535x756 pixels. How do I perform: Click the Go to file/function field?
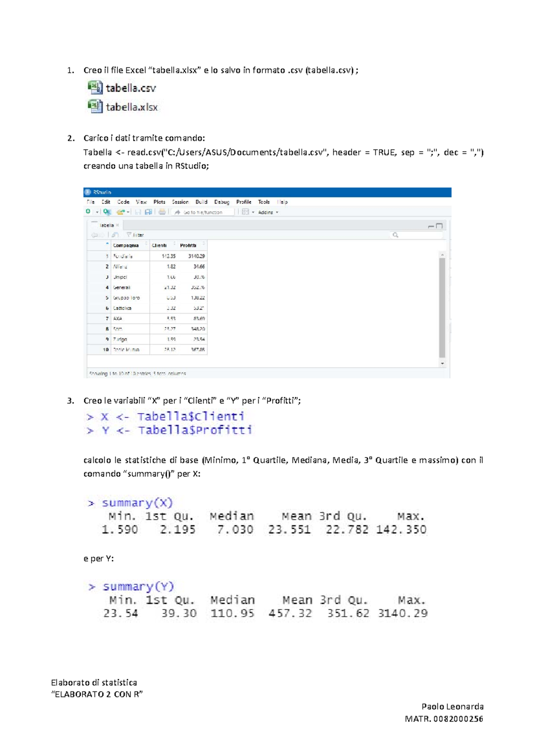tap(203, 212)
